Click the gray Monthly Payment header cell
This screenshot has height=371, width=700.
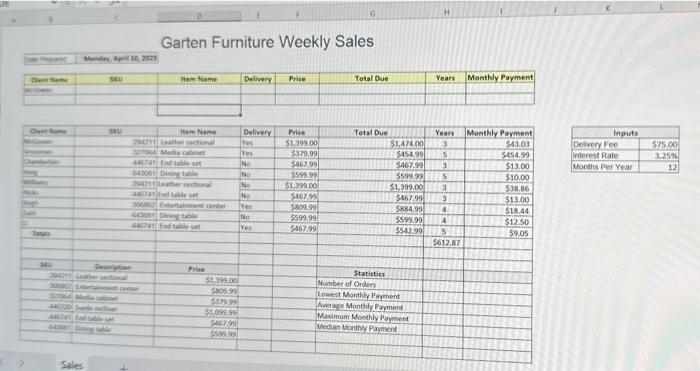[x=499, y=133]
